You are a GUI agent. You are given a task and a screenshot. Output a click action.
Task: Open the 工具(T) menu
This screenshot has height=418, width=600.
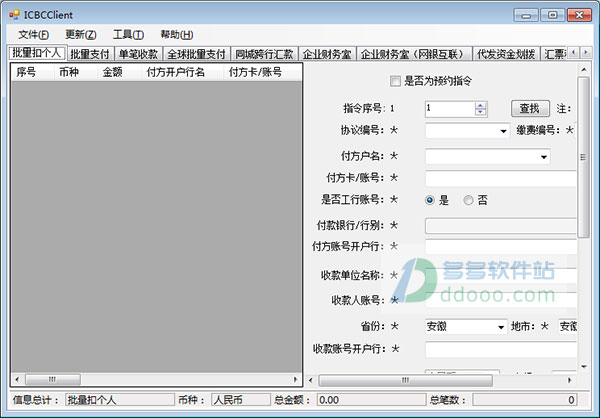pos(128,35)
